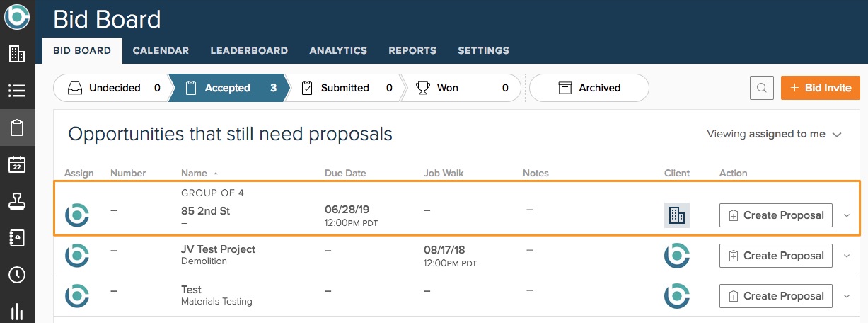Open the Archived bids filter
Screen dimensions: 868x323
[589, 88]
